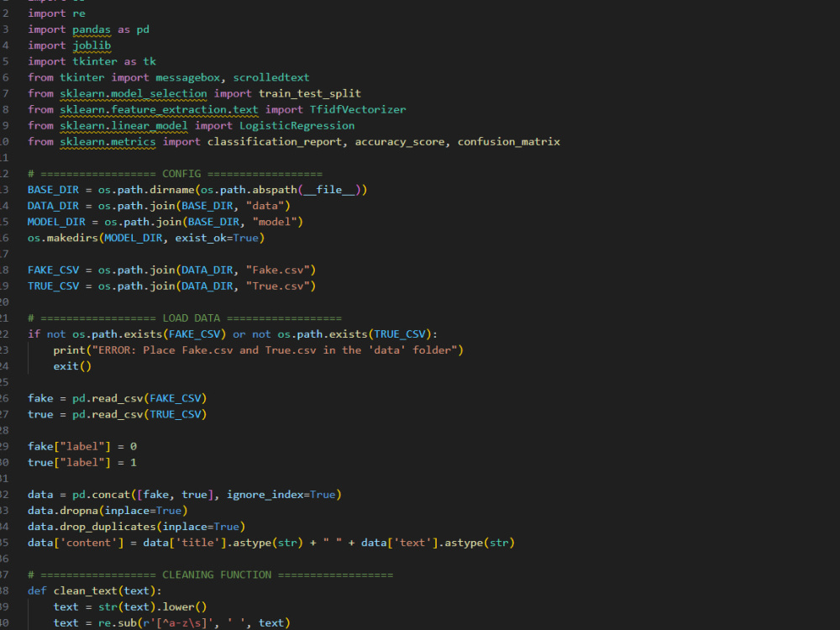Click 'abspath' in the BASE_DIR assignment
This screenshot has height=630, width=840.
(275, 190)
